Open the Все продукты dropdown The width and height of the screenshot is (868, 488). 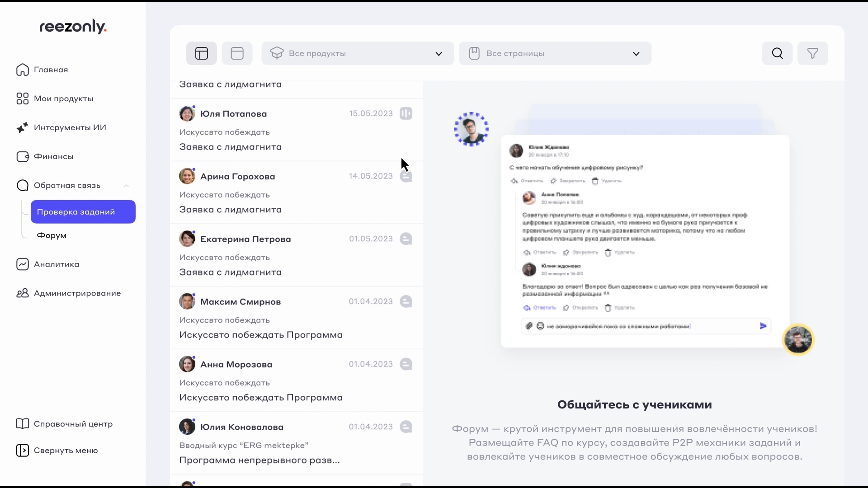357,53
